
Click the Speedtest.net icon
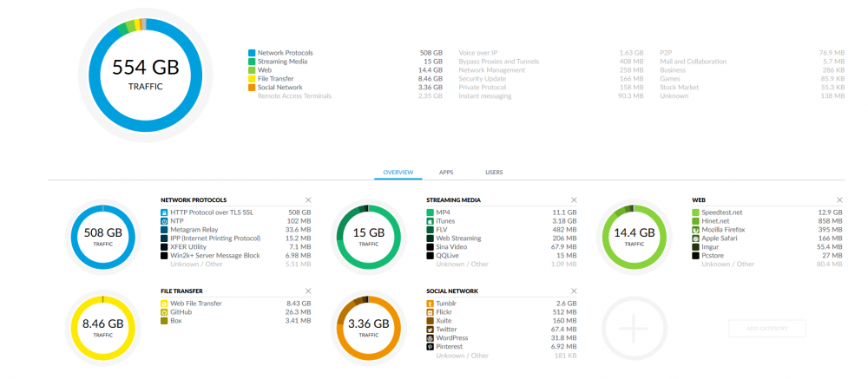(x=695, y=212)
